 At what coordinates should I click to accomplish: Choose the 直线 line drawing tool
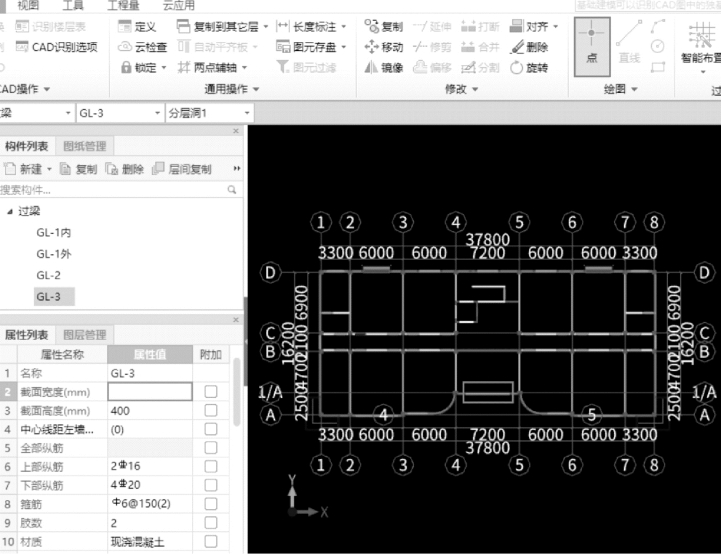(629, 42)
